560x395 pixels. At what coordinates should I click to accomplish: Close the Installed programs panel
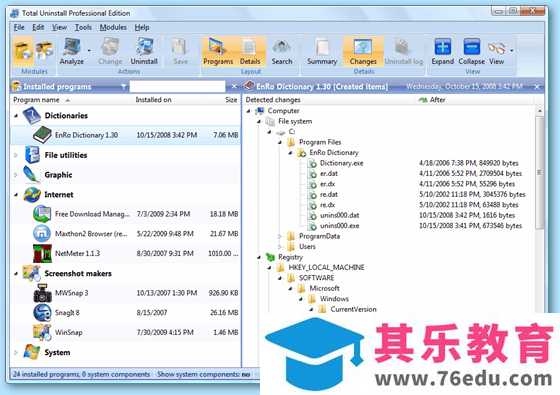[234, 86]
